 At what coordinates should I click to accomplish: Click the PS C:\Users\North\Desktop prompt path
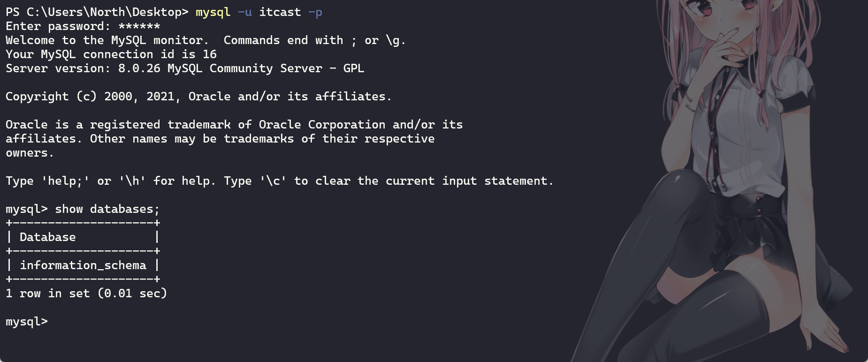coord(97,12)
